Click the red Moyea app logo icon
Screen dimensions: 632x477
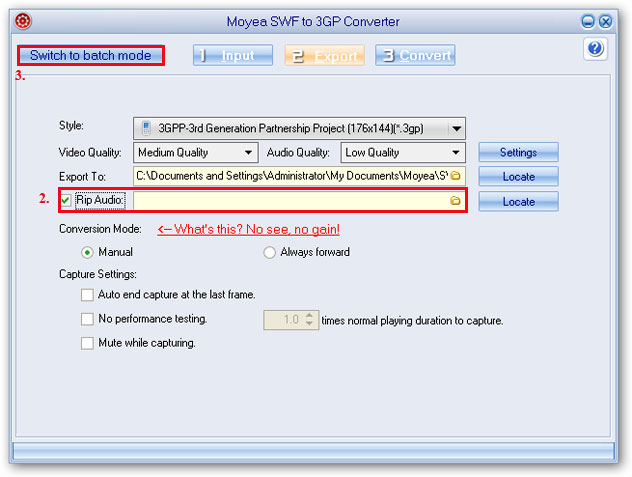point(23,21)
